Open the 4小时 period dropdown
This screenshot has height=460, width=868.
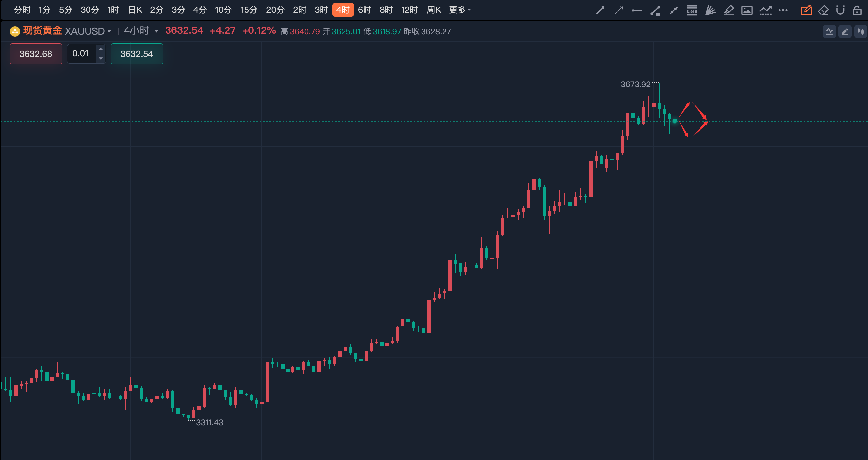tap(141, 31)
